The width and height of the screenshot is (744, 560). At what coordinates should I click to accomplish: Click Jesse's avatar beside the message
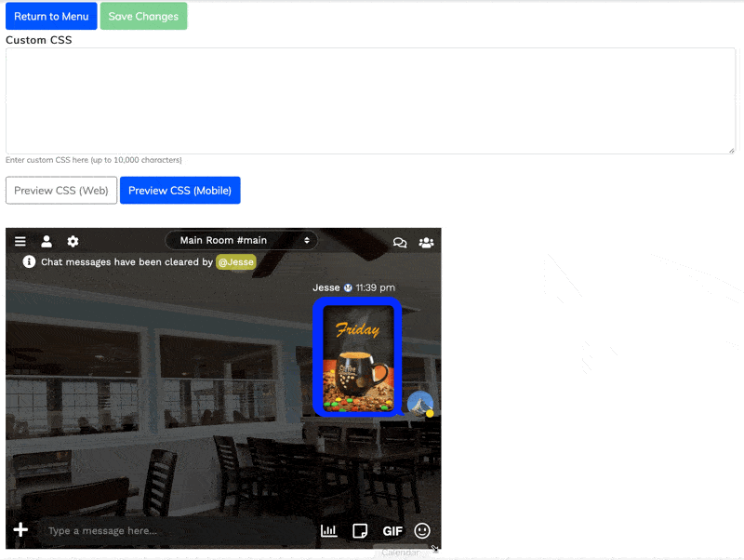tap(419, 404)
